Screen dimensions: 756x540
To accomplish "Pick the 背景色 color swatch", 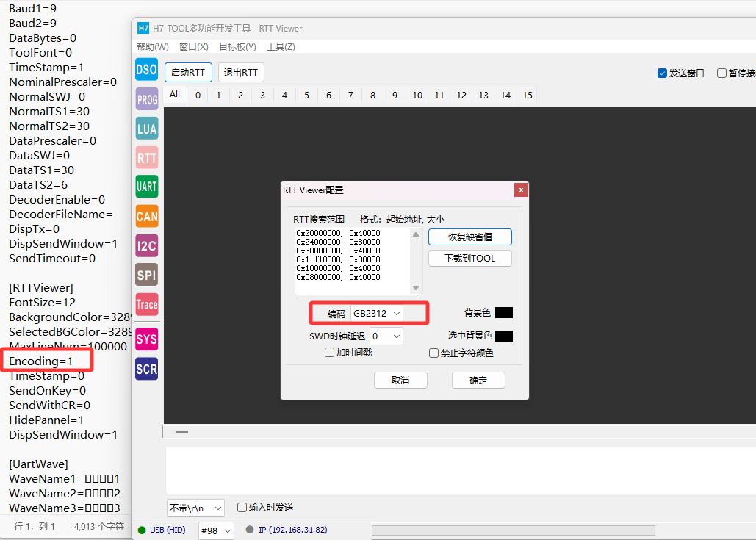I will pos(504,312).
